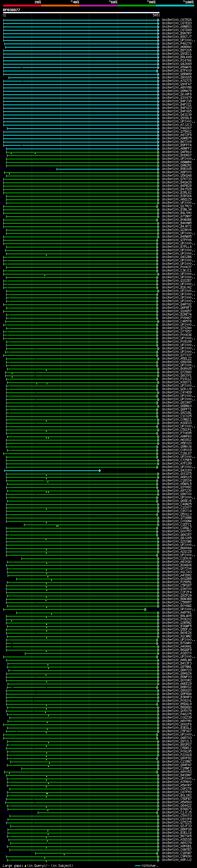197x868 pixels.
Task: Select the BP038877 query label
Action: point(12,10)
